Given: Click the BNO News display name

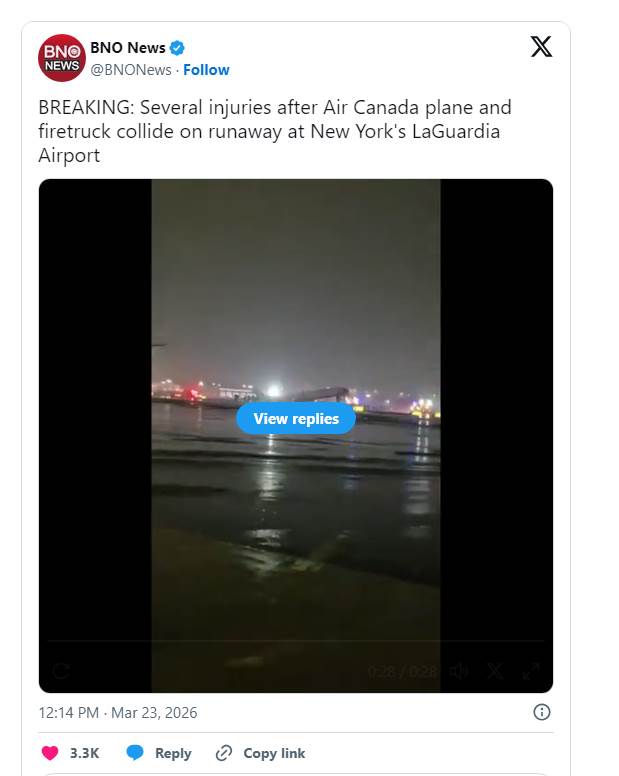Looking at the screenshot, I should point(128,48).
